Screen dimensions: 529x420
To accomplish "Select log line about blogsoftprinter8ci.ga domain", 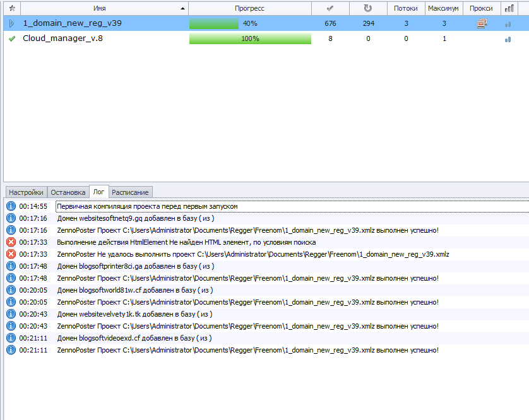I will click(x=136, y=266).
